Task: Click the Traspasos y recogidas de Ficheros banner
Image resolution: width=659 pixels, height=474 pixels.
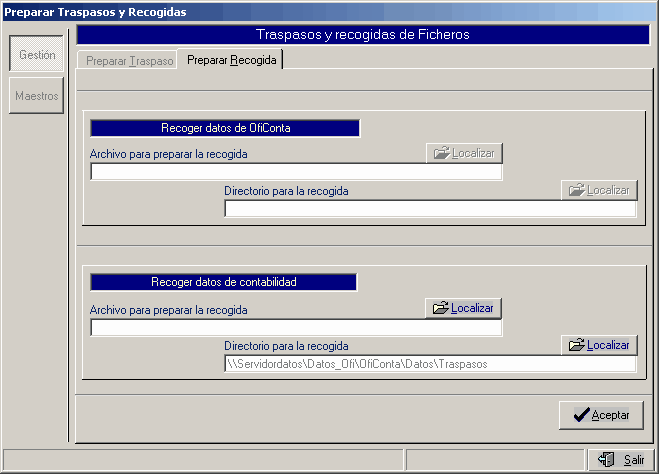Action: tap(363, 34)
